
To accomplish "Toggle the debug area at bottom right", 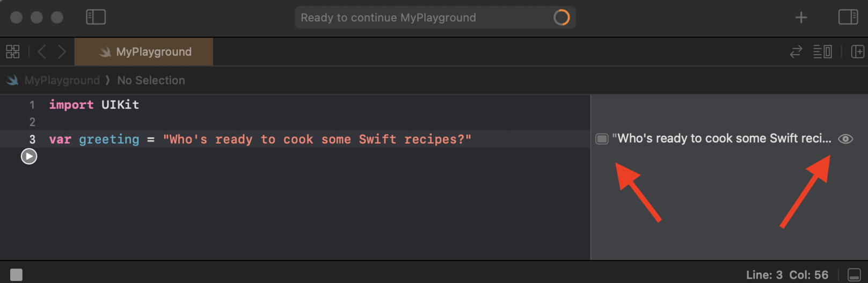I will (x=854, y=275).
